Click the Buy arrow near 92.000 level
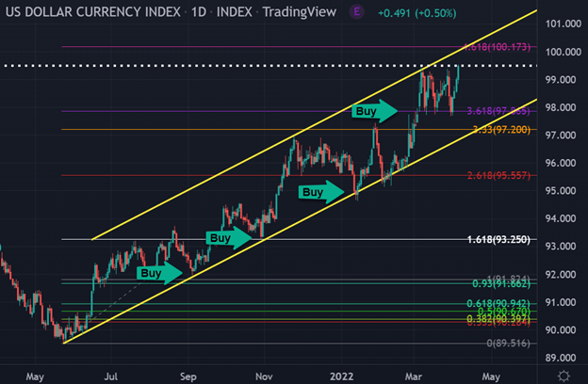The width and height of the screenshot is (588, 384). click(x=160, y=273)
